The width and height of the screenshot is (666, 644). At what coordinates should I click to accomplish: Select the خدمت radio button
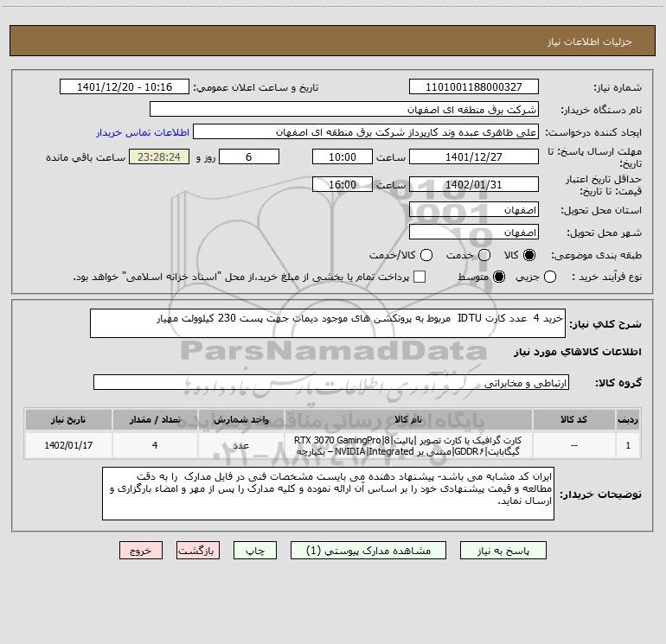[x=484, y=255]
